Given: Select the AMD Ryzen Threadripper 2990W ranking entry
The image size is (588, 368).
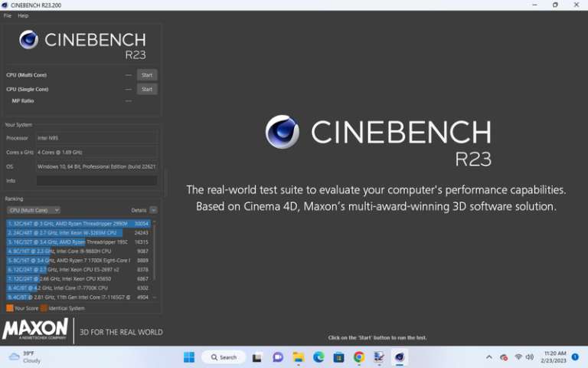Looking at the screenshot, I should [77, 223].
